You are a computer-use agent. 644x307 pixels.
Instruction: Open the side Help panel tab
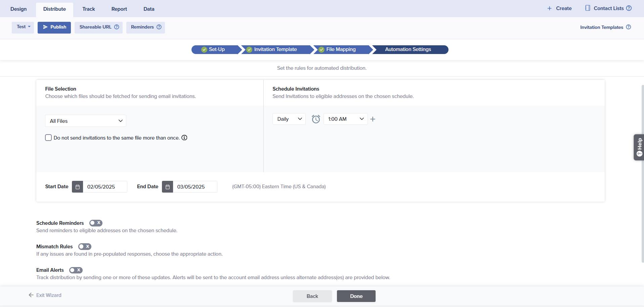click(x=639, y=147)
